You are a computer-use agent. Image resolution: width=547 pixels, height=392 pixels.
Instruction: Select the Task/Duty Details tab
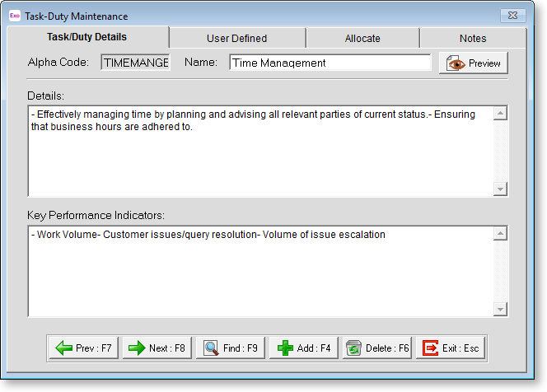click(87, 37)
